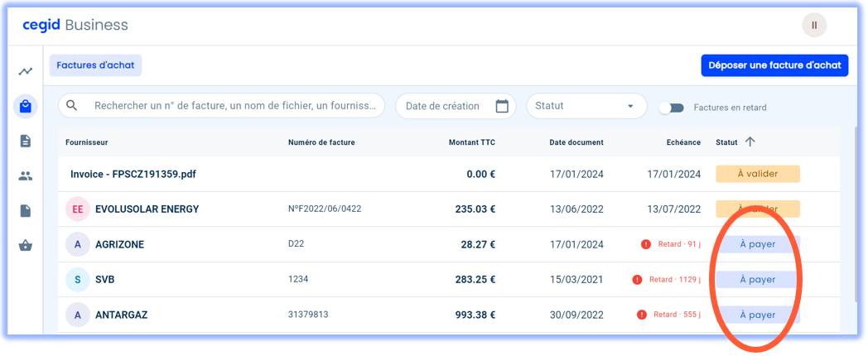Click invoice number N°F2022/06/0422

tap(325, 209)
